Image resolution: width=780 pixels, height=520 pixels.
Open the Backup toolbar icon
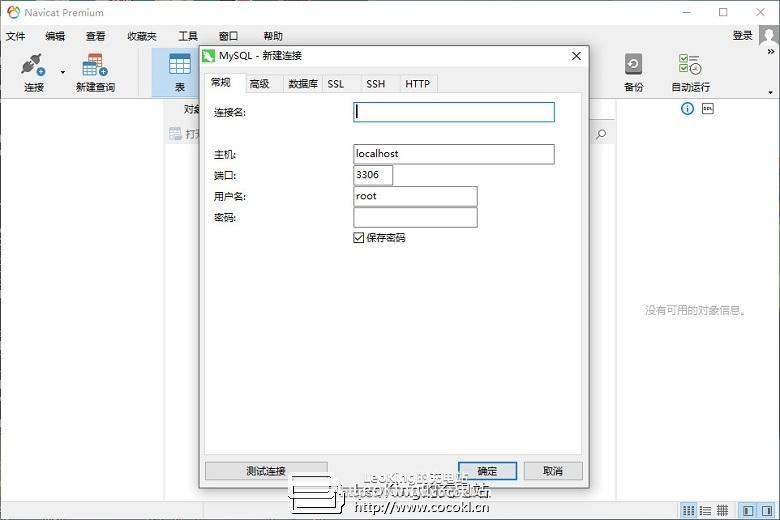(633, 65)
